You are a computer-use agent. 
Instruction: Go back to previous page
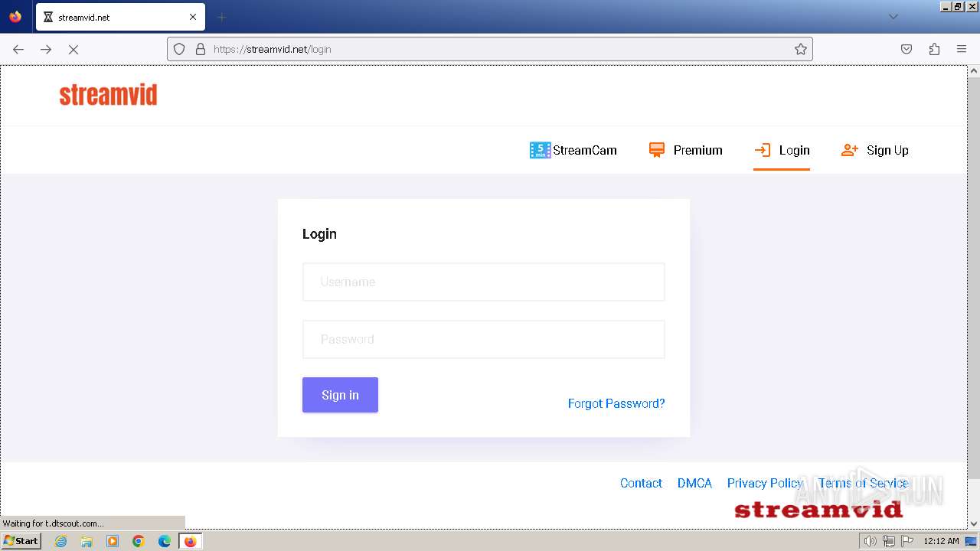click(18, 49)
